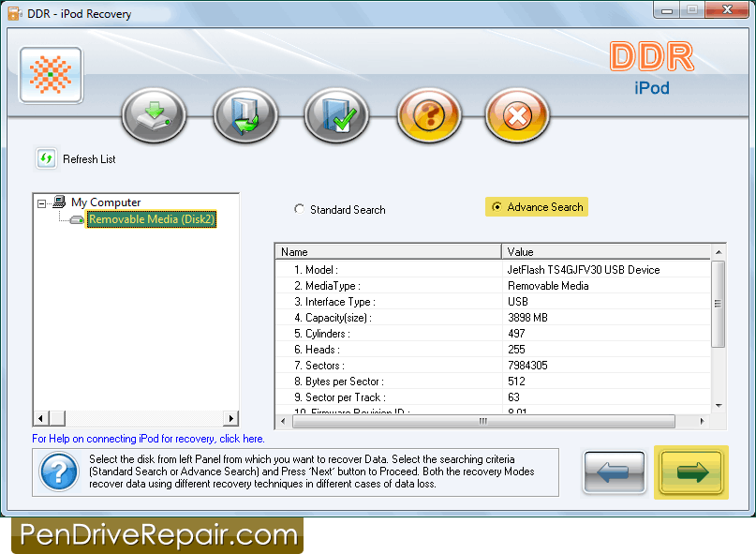Image resolution: width=756 pixels, height=554 pixels.
Task: Click the tree panel scroll left arrow
Action: [41, 418]
